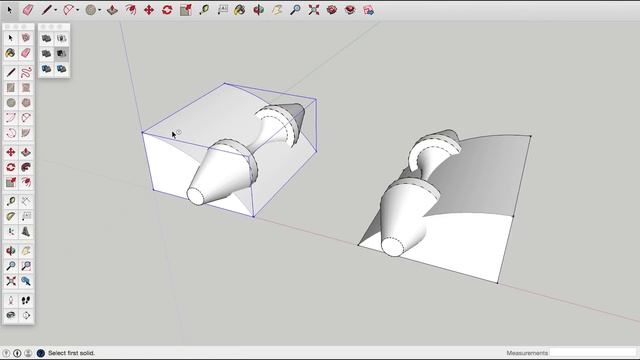Choose Paint Bucket in top toolbar
Image resolution: width=640 pixels, height=360 pixels.
point(240,10)
